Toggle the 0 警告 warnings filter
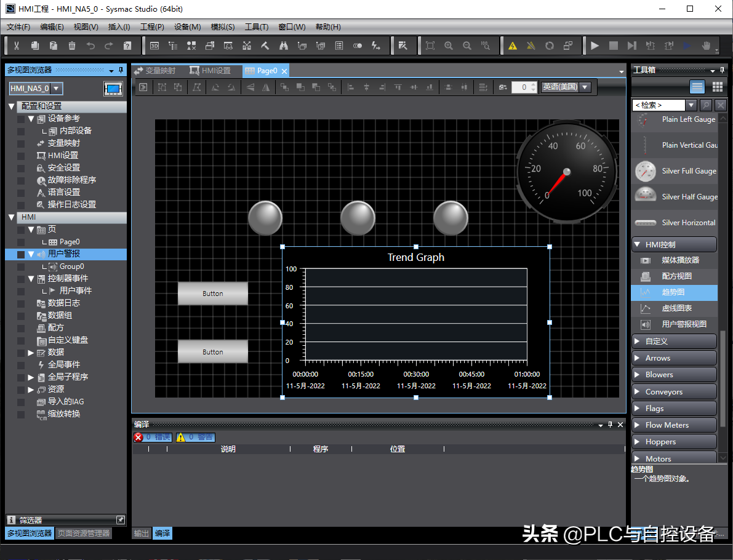The height and width of the screenshot is (560, 733). click(196, 437)
